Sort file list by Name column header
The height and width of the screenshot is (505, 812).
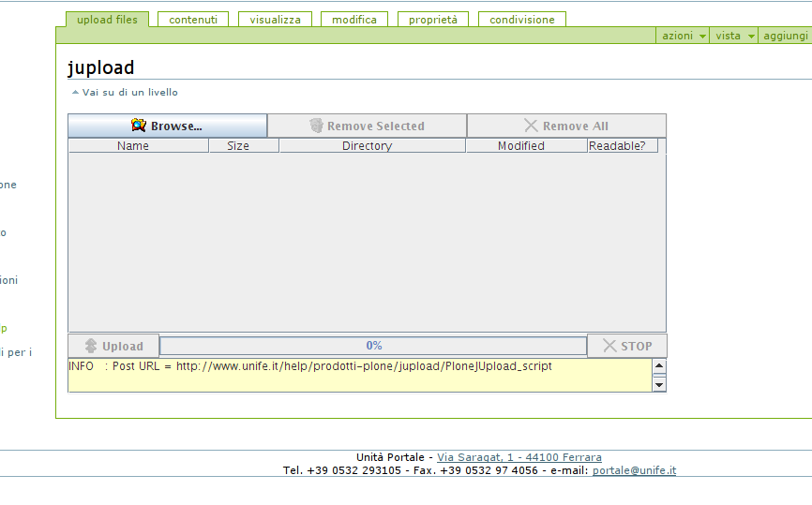(133, 146)
